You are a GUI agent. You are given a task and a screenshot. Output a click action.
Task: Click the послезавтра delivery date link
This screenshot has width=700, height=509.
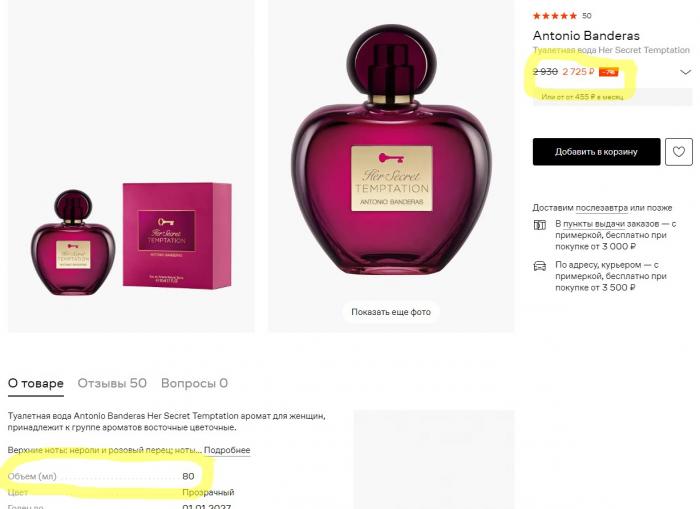[601, 208]
